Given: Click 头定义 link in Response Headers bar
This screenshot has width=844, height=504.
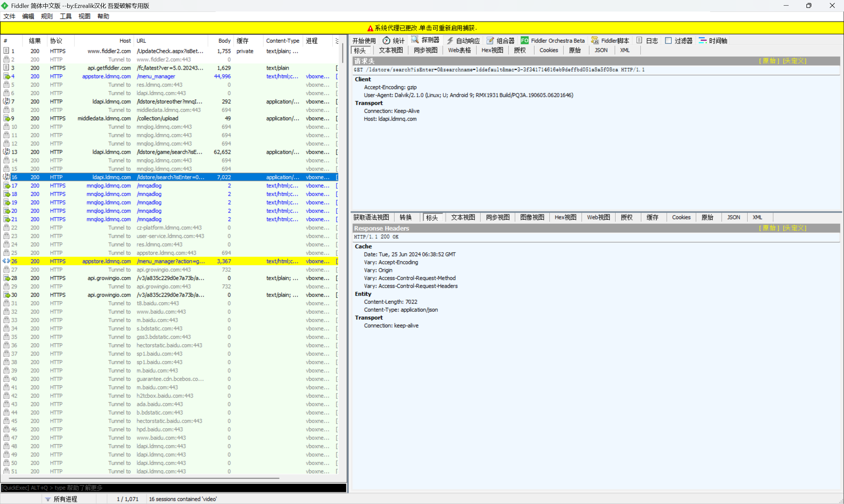Looking at the screenshot, I should click(794, 228).
